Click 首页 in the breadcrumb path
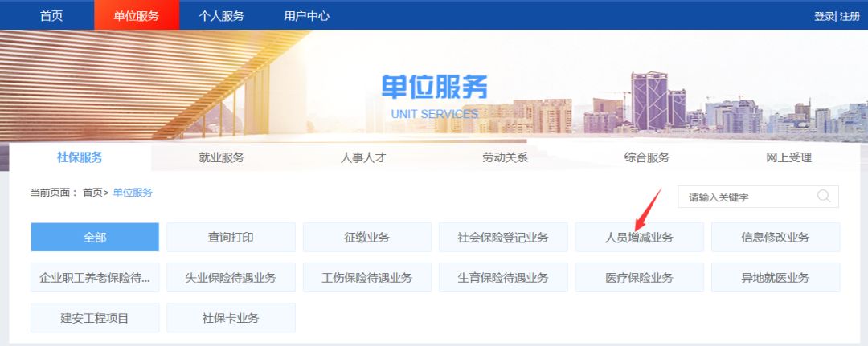This screenshot has width=868, height=346. 92,193
